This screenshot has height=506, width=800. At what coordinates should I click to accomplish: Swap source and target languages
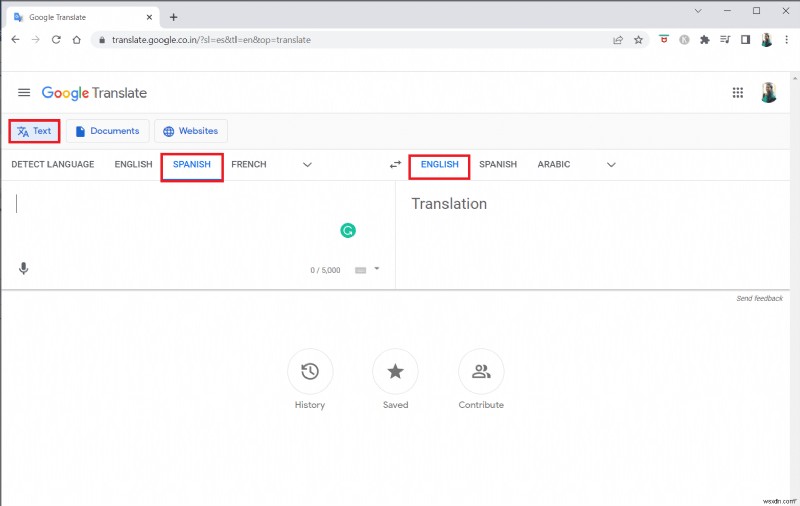(395, 164)
